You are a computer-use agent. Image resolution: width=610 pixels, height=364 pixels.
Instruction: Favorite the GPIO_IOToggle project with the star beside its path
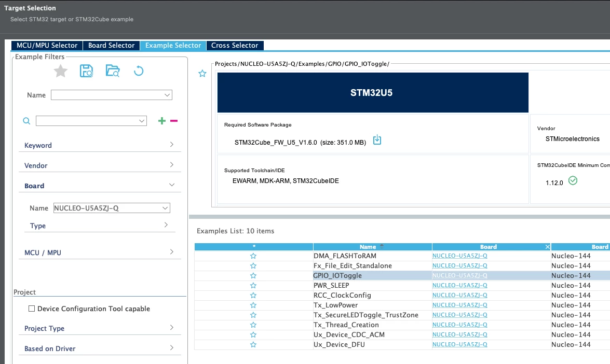click(x=202, y=74)
